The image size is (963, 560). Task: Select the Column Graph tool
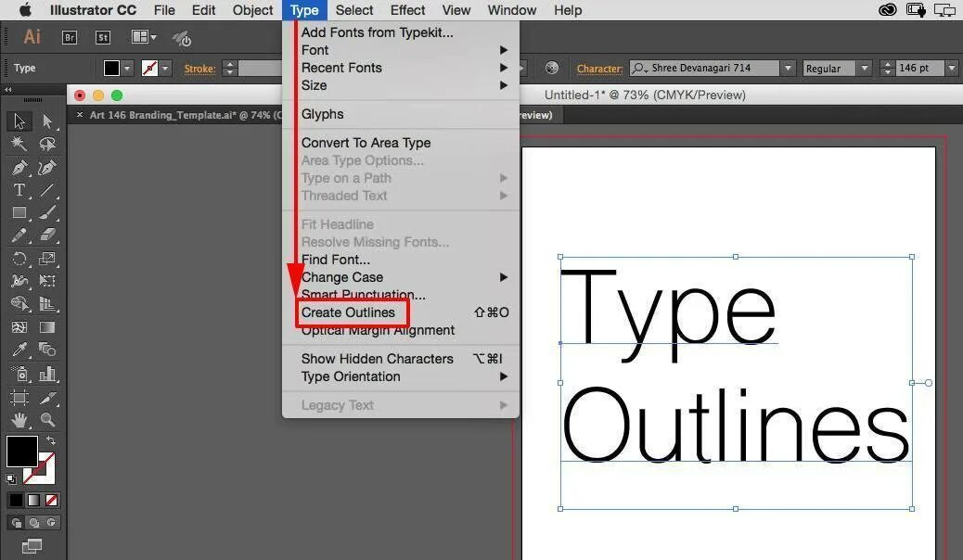click(x=47, y=374)
